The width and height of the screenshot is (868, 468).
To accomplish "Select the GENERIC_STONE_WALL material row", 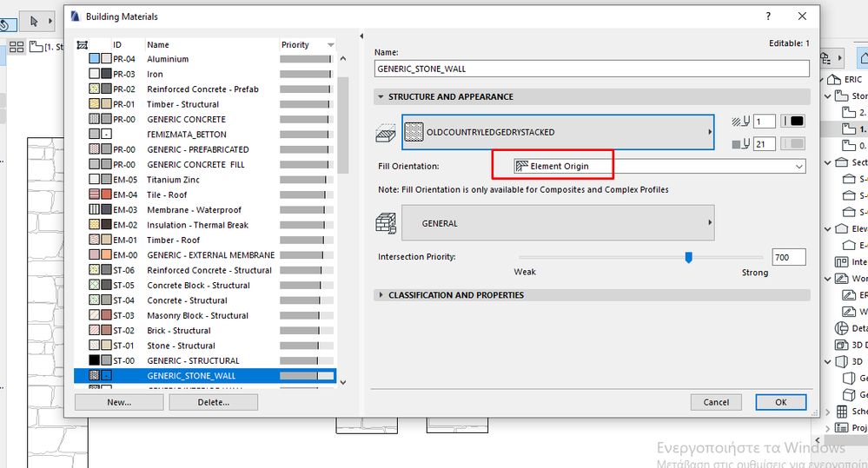I will [x=205, y=376].
